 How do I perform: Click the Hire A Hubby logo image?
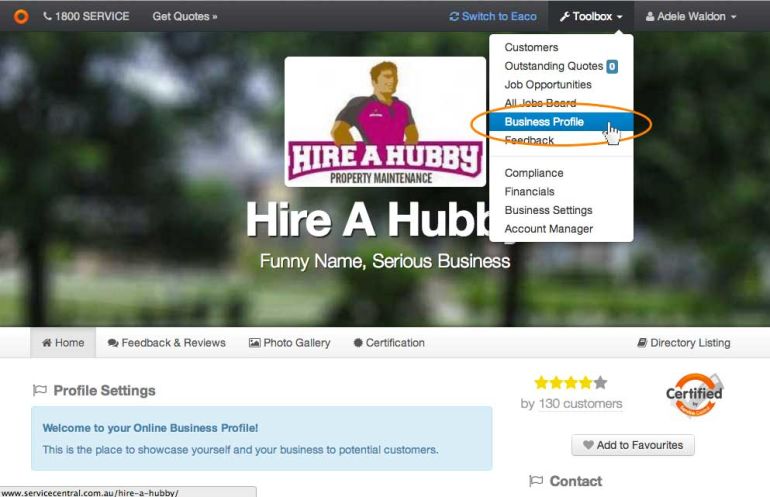pyautogui.click(x=385, y=122)
